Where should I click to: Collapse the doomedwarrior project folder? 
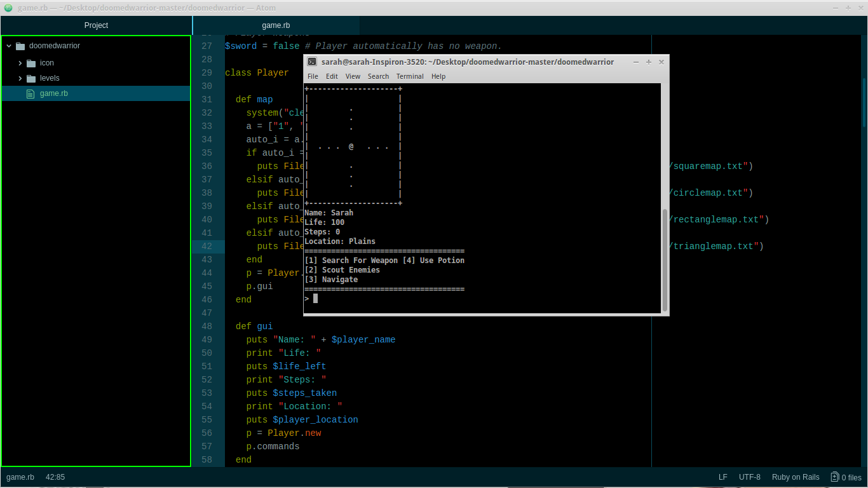click(9, 46)
